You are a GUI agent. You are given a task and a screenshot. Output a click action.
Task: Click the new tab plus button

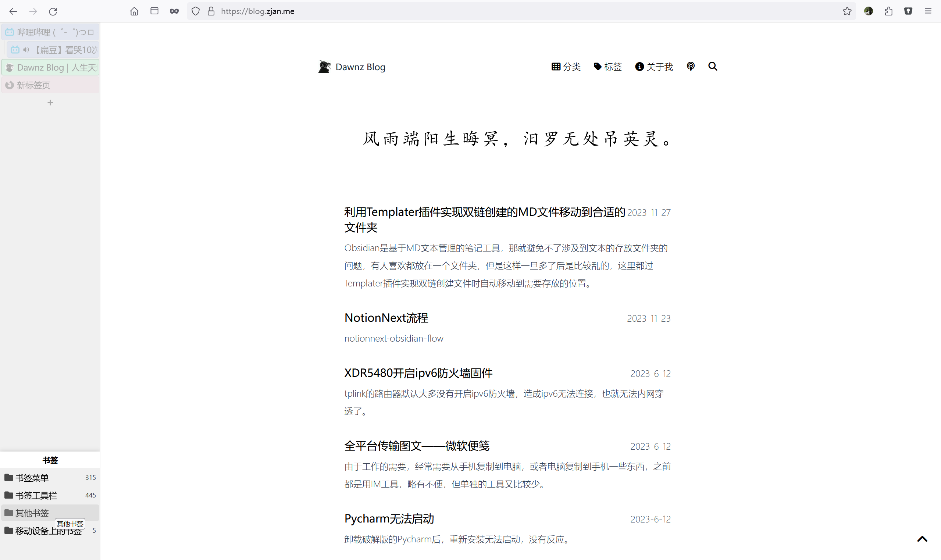pyautogui.click(x=50, y=103)
